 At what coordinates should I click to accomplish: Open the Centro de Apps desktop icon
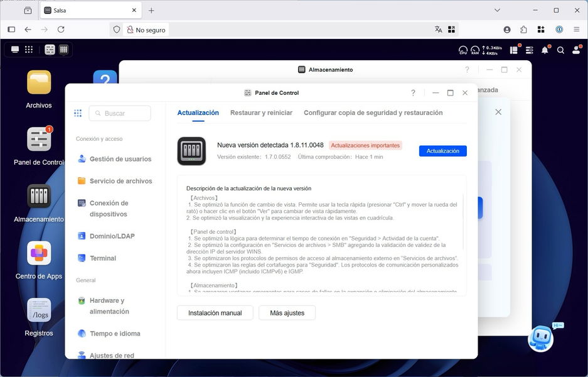(x=39, y=253)
